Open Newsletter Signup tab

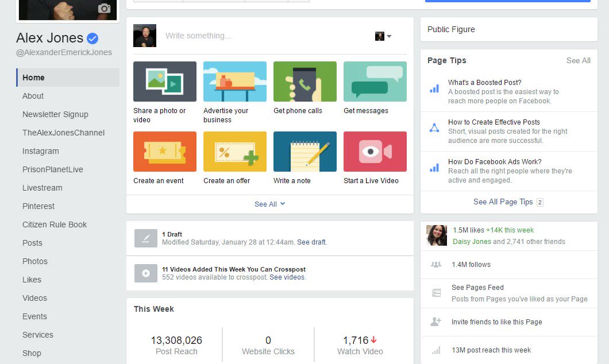55,114
